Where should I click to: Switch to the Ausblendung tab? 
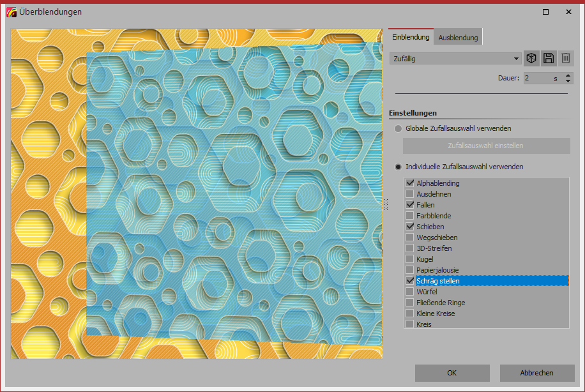click(x=458, y=38)
